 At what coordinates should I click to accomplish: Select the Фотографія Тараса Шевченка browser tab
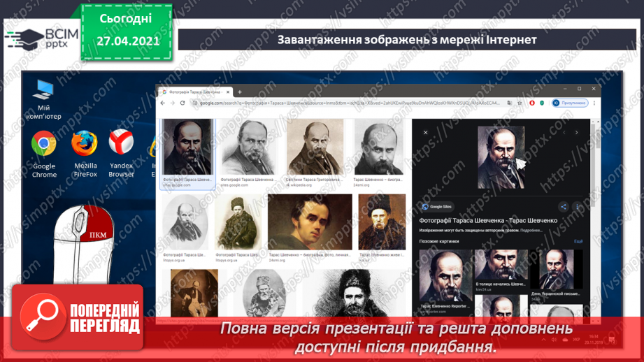coord(196,92)
